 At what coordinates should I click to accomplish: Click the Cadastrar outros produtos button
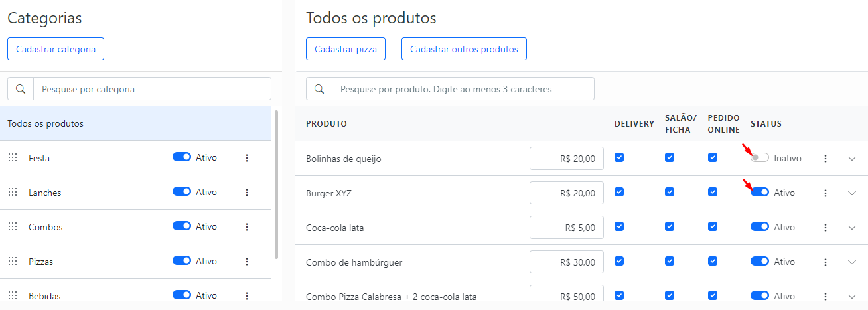click(464, 49)
